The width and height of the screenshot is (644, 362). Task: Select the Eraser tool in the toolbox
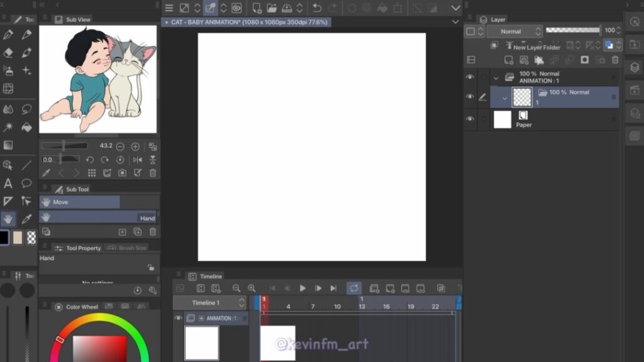coord(8,53)
